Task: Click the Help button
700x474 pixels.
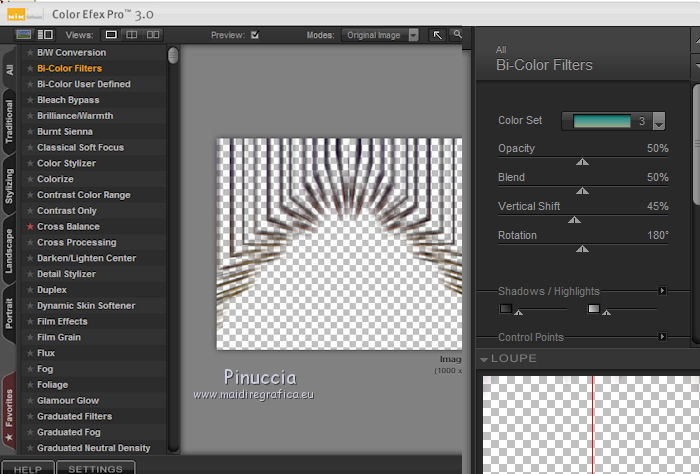Action: tap(27, 468)
